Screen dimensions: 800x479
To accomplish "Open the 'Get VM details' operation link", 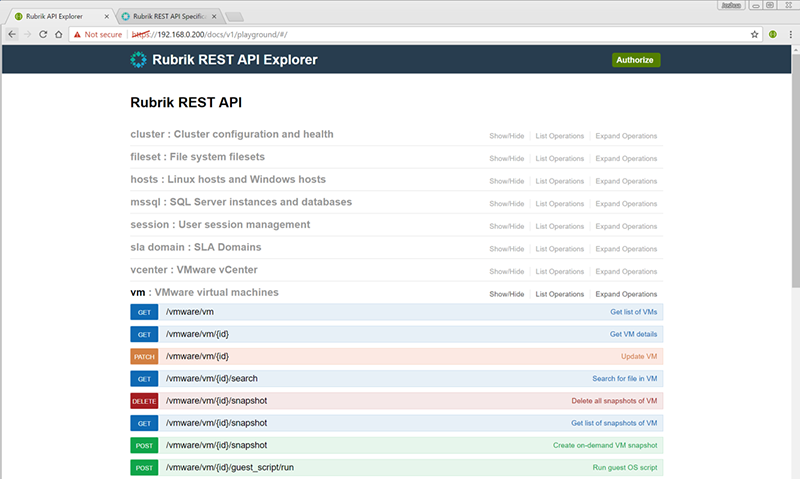I will pyautogui.click(x=633, y=334).
